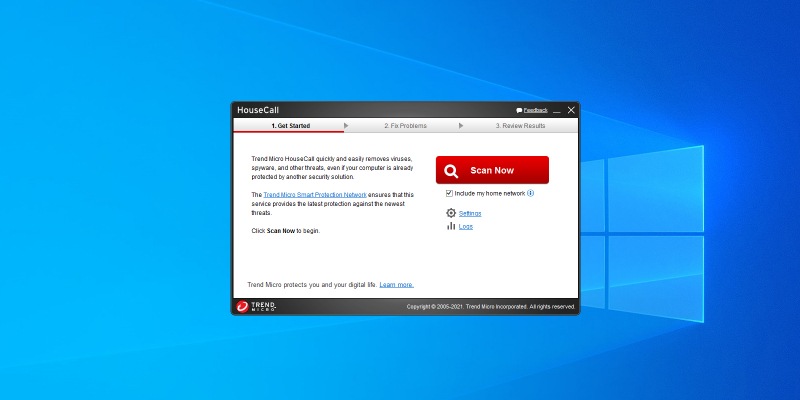Show the home network info icon

pos(530,193)
